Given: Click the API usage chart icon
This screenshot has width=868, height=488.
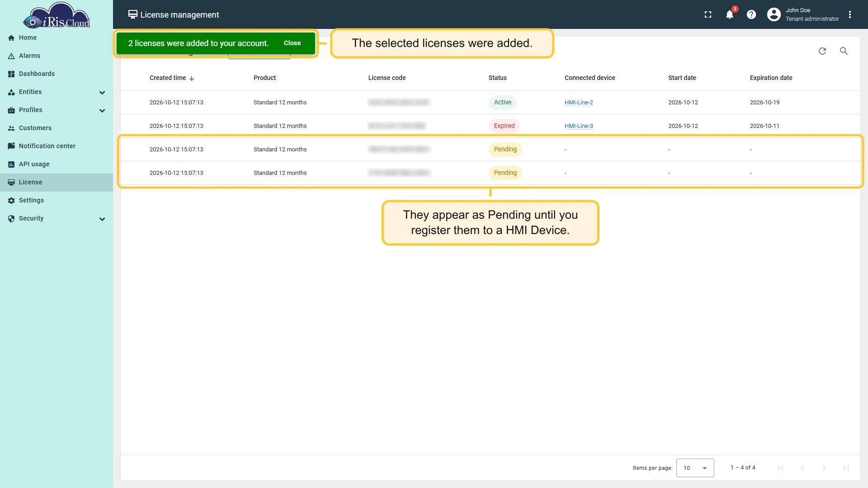Looking at the screenshot, I should coord(11,164).
